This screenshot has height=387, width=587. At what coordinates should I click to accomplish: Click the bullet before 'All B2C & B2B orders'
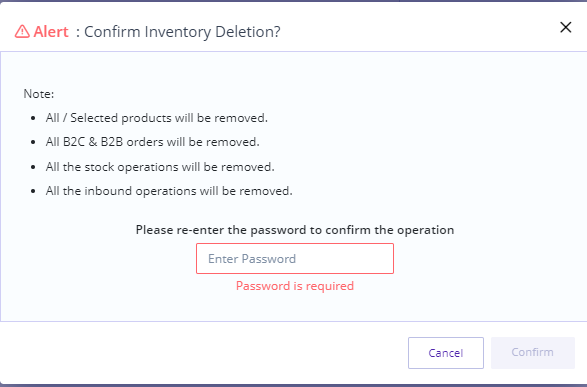[x=33, y=142]
